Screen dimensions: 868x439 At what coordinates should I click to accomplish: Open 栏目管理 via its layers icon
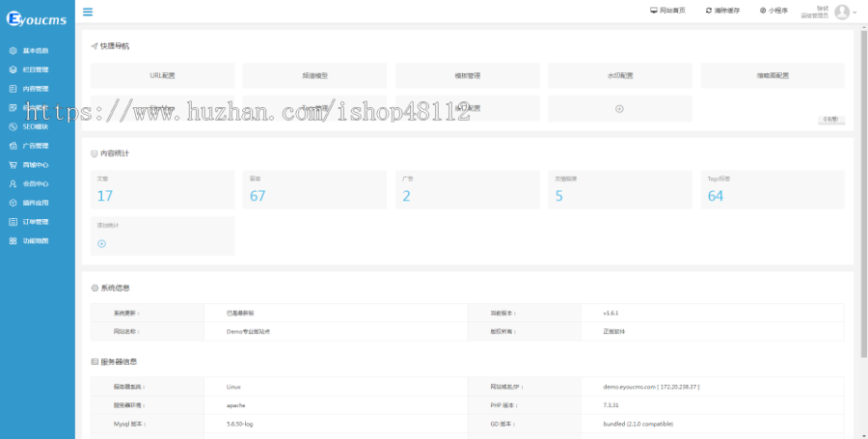pyautogui.click(x=14, y=69)
